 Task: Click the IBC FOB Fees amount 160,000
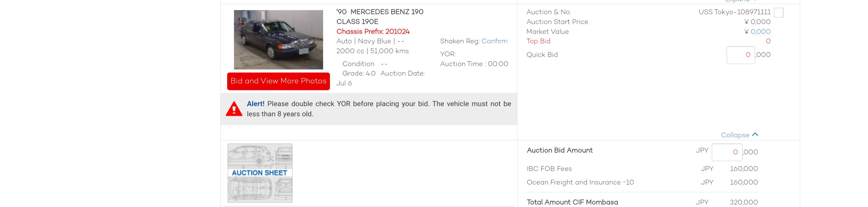click(744, 169)
